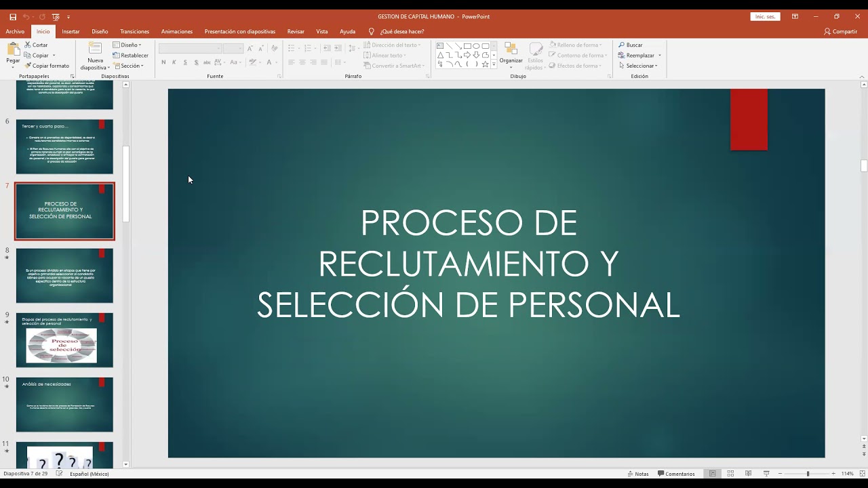This screenshot has height=488, width=868.
Task: Switch to the Transiciones tab
Action: (x=134, y=31)
